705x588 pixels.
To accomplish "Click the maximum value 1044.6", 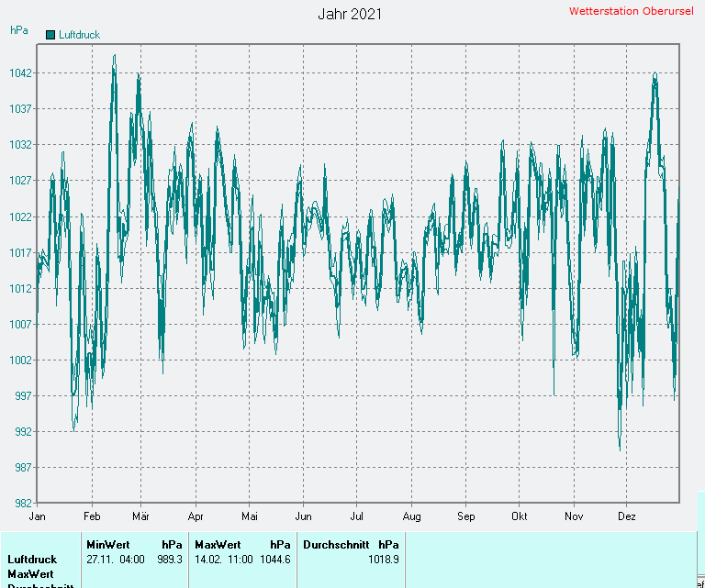I will (x=275, y=560).
